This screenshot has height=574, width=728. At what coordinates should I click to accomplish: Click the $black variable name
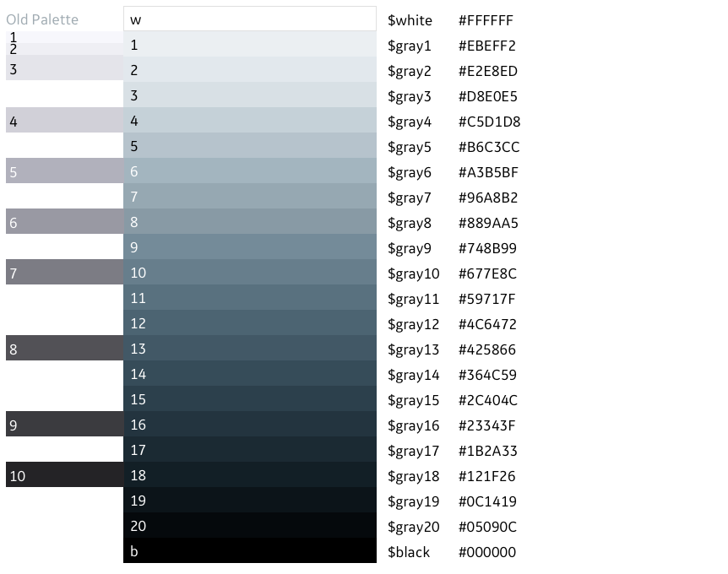click(x=409, y=552)
